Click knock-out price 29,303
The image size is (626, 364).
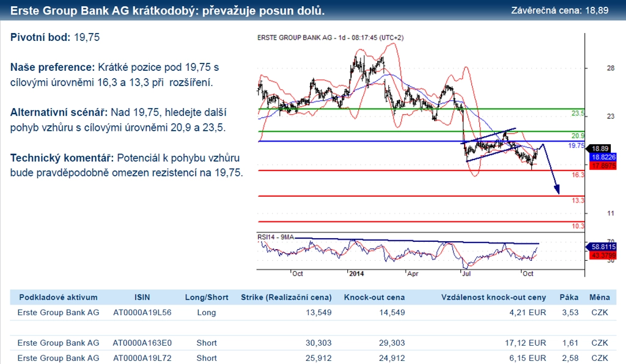coord(392,343)
